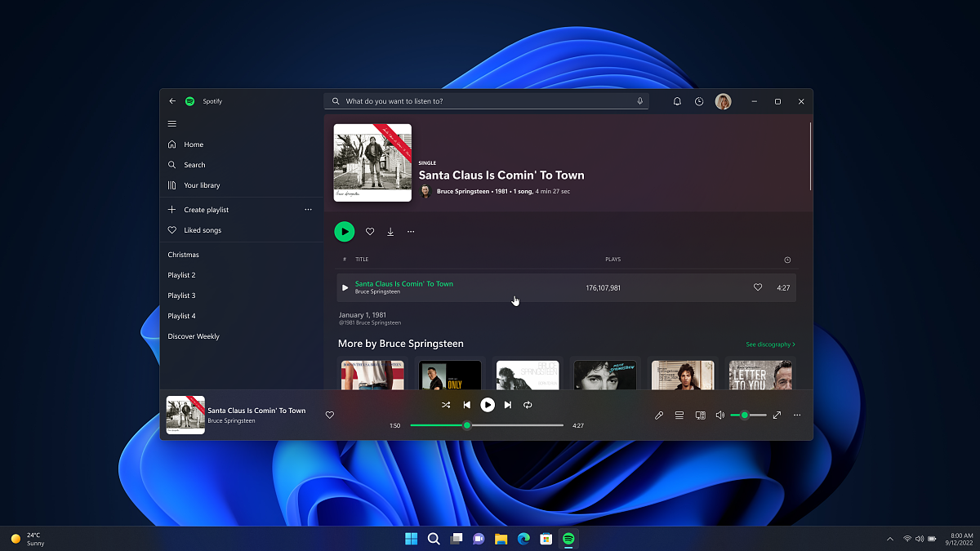Like the track using heart in track row
This screenshot has height=551, width=980.
[x=758, y=287]
